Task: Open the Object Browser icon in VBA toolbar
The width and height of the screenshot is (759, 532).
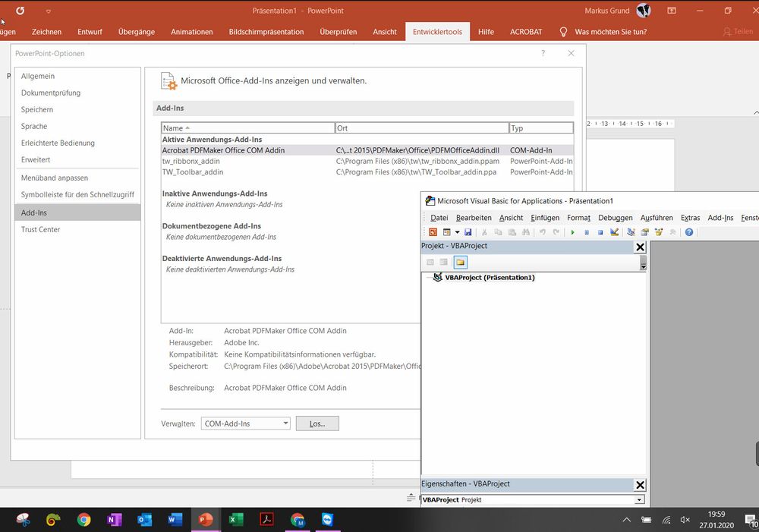Action: [658, 232]
